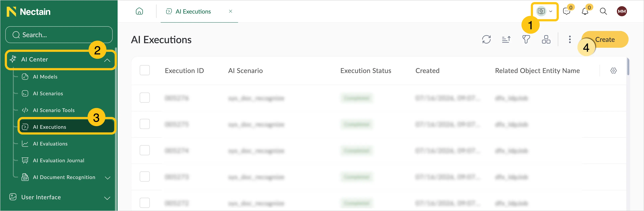Open the sort options icon

coord(506,40)
